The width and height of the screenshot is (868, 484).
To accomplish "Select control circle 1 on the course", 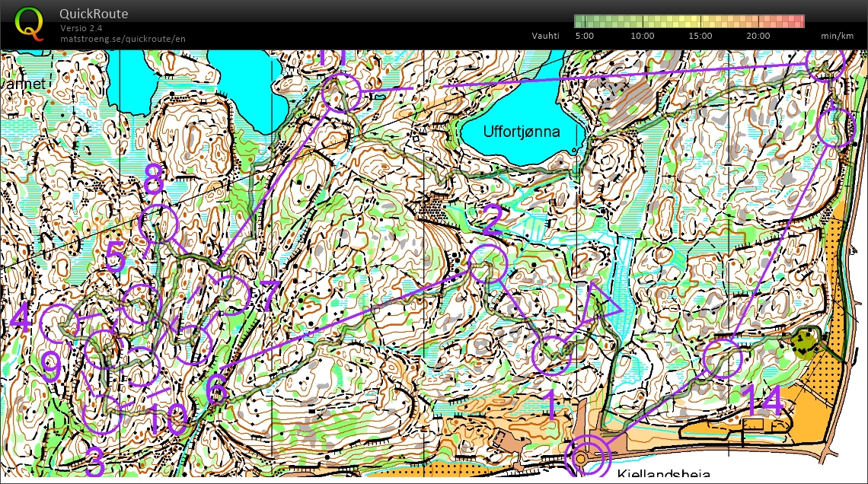I will pyautogui.click(x=551, y=355).
